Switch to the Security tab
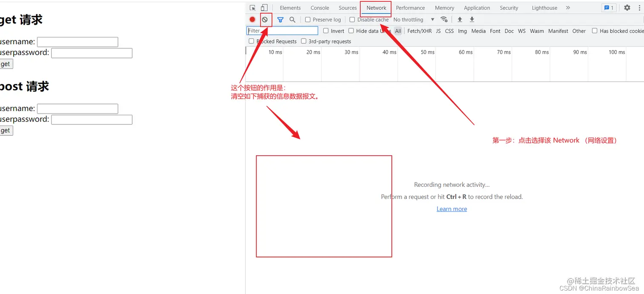The height and width of the screenshot is (294, 644). pyautogui.click(x=509, y=8)
